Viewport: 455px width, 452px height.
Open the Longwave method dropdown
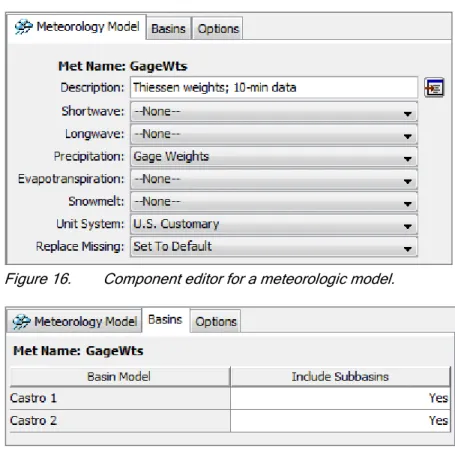[274, 134]
